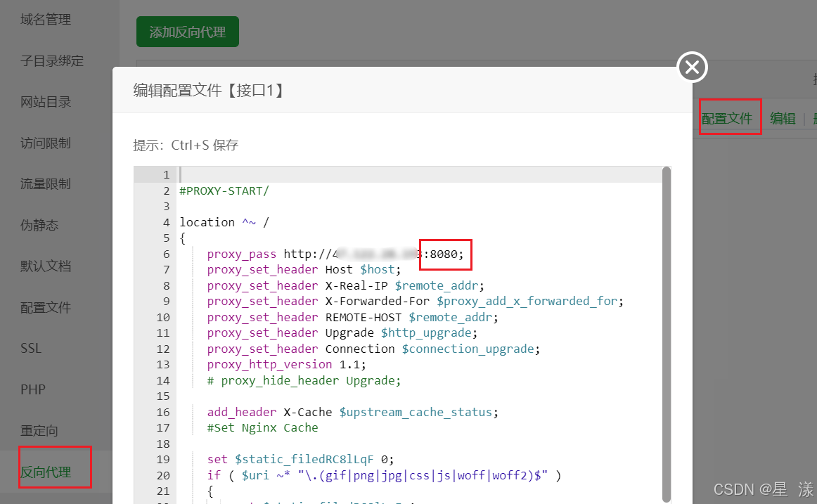Screen dimensions: 817x504
Task: Click line number 3 in gutter
Action: coord(166,206)
